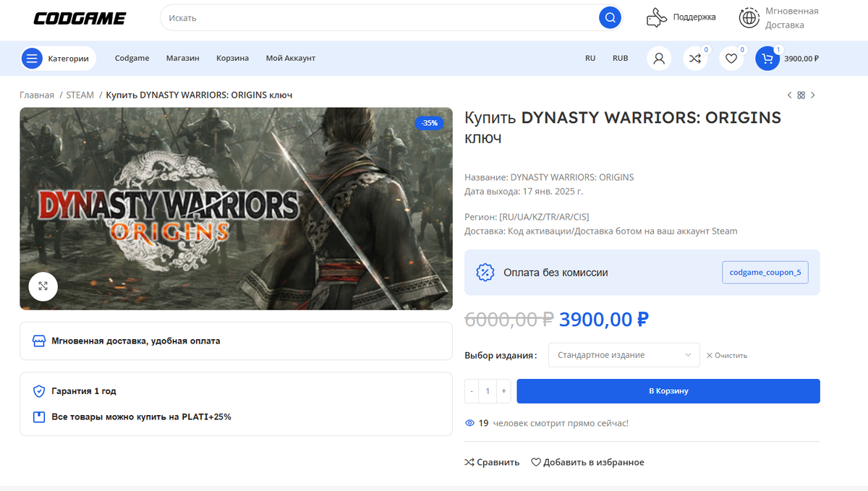Open the wishlist heart icon in header
Viewport: 868px width, 491px height.
(x=731, y=59)
